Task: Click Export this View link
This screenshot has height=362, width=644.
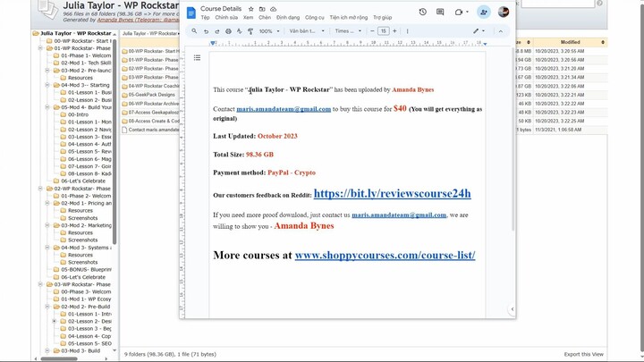Action: click(584, 354)
